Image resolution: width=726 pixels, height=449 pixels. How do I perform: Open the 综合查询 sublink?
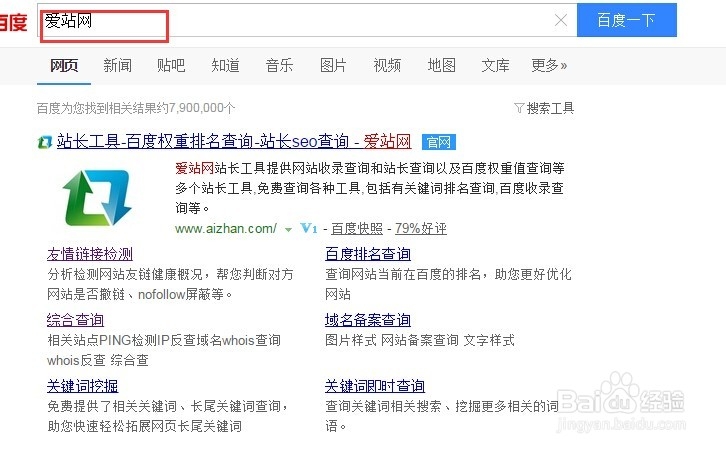point(75,320)
